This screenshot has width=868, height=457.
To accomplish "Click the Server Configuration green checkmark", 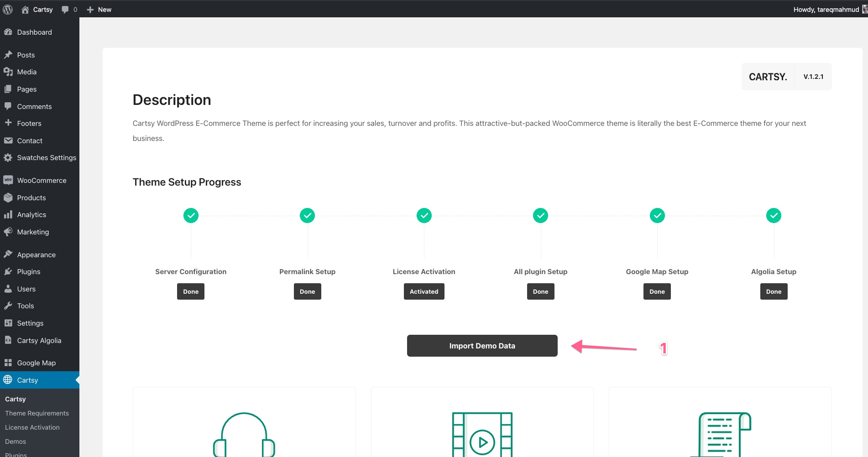I will [x=191, y=215].
